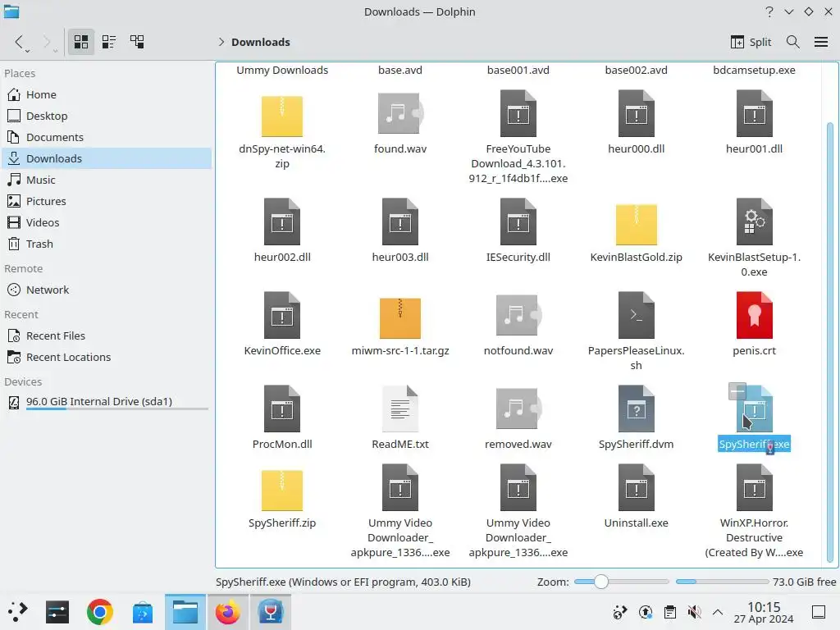Select the 96.0 GiB Internal Drive

[x=106, y=402]
